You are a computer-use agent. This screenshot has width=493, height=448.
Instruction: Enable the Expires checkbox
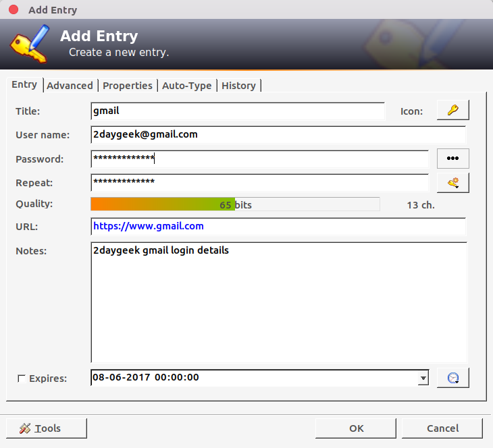click(x=22, y=379)
